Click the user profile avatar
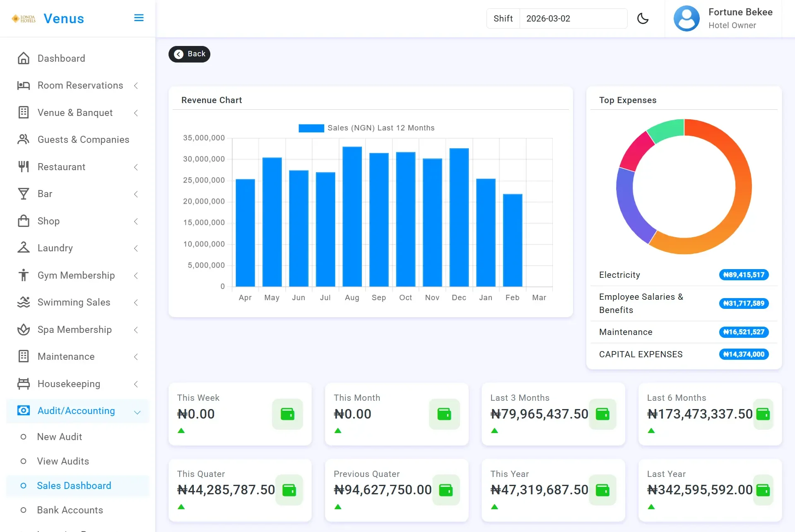The height and width of the screenshot is (532, 795). [x=687, y=19]
